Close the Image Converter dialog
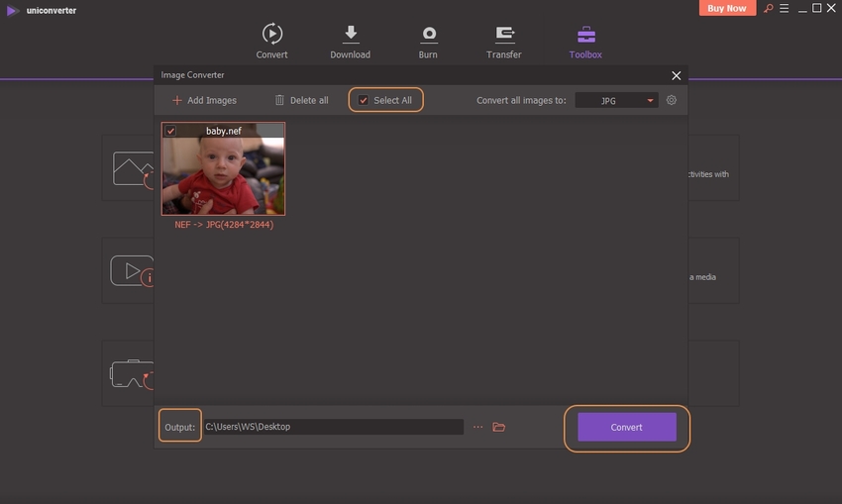Viewport: 842px width, 504px height. [x=677, y=75]
